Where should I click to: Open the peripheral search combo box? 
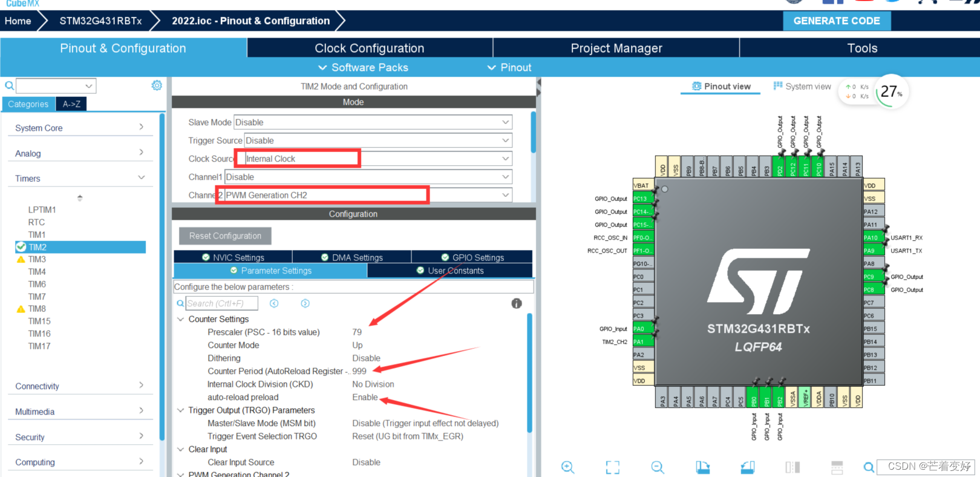tap(56, 86)
